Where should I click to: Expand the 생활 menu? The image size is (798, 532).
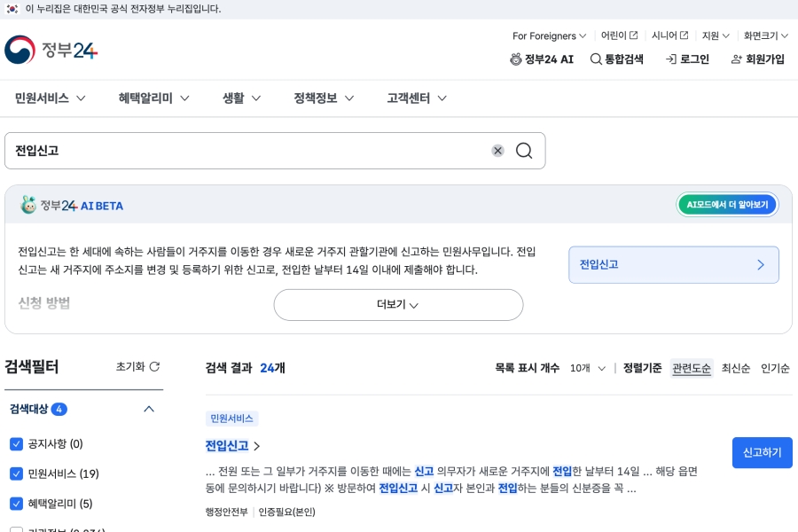tap(242, 98)
